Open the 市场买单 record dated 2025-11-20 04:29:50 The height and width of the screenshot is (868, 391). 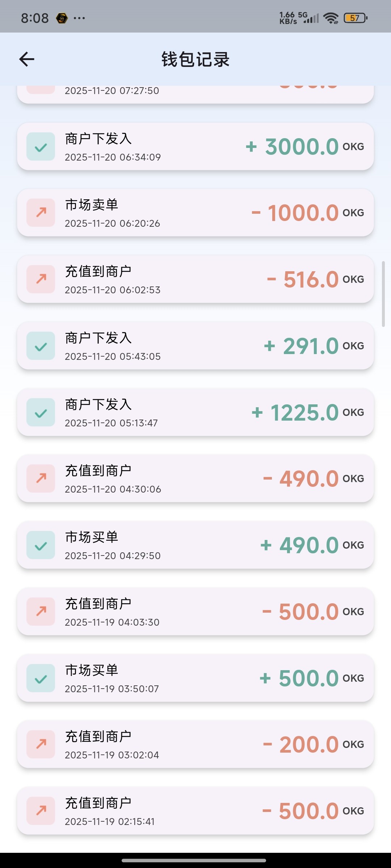pos(195,545)
